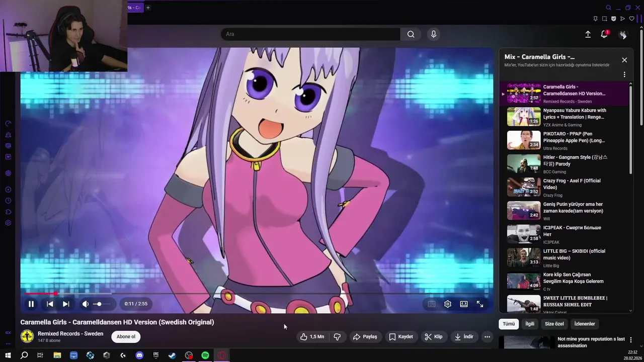
Task: Go to the previous video
Action: (50, 304)
